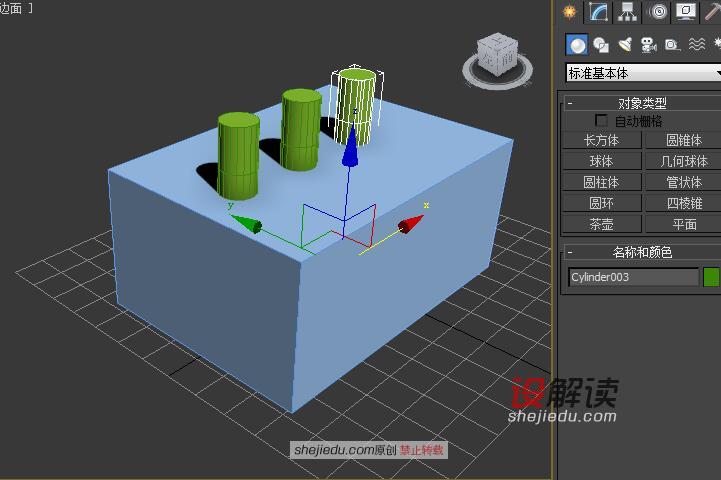This screenshot has width=721, height=480.
Task: Click the green Y axis gizmo arrow
Action: 246,223
